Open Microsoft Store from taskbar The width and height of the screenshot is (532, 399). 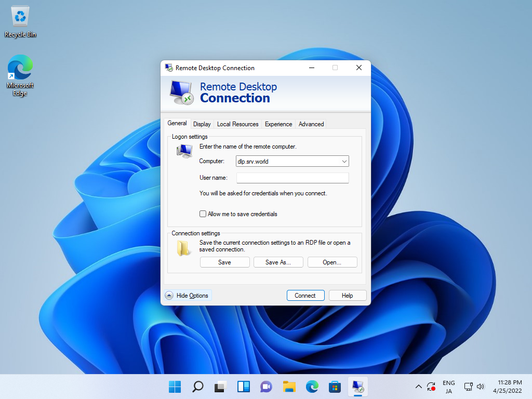[335, 387]
